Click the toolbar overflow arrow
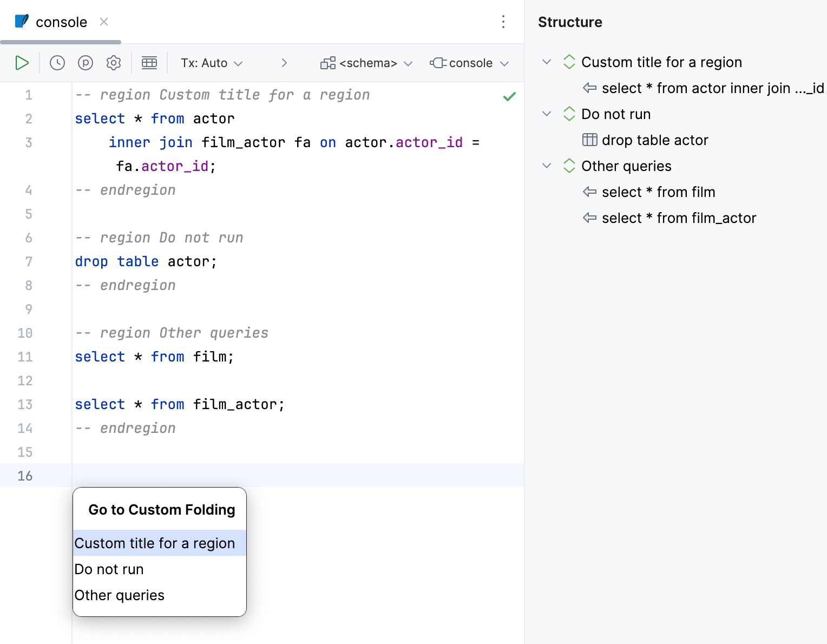Viewport: 827px width, 644px height. (x=284, y=63)
